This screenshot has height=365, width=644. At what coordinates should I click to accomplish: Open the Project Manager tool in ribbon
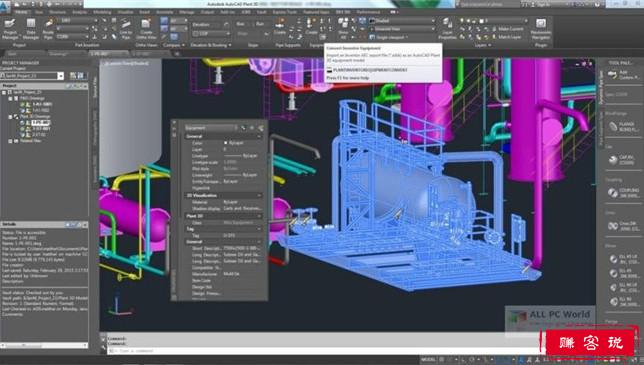pos(9,29)
